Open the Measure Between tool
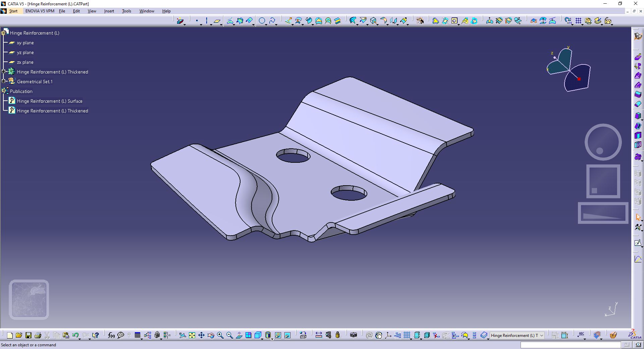This screenshot has height=349, width=644. click(x=319, y=335)
